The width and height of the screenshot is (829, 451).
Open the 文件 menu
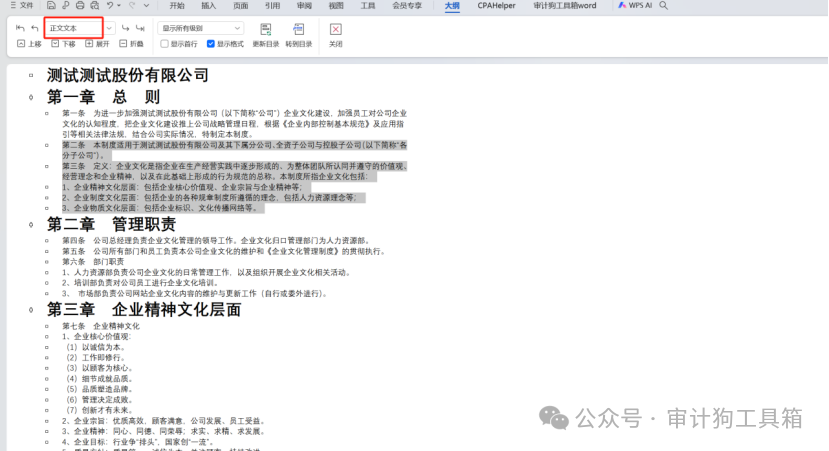(x=22, y=5)
